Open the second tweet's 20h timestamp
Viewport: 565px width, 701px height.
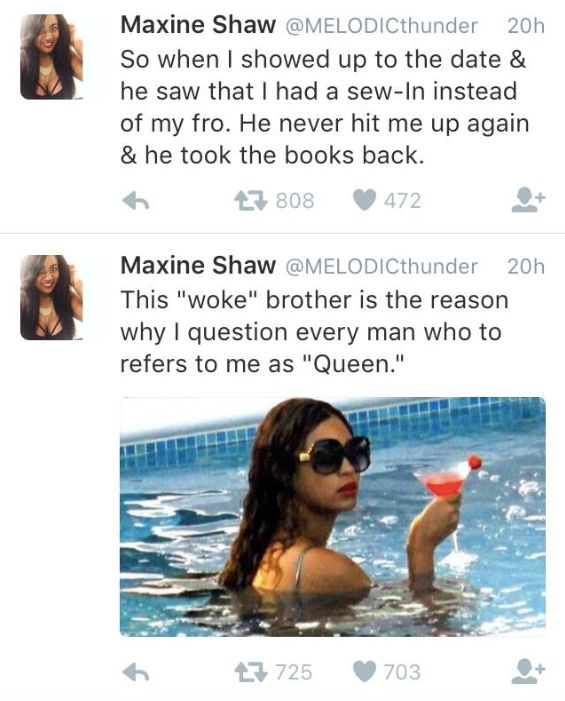click(x=526, y=266)
